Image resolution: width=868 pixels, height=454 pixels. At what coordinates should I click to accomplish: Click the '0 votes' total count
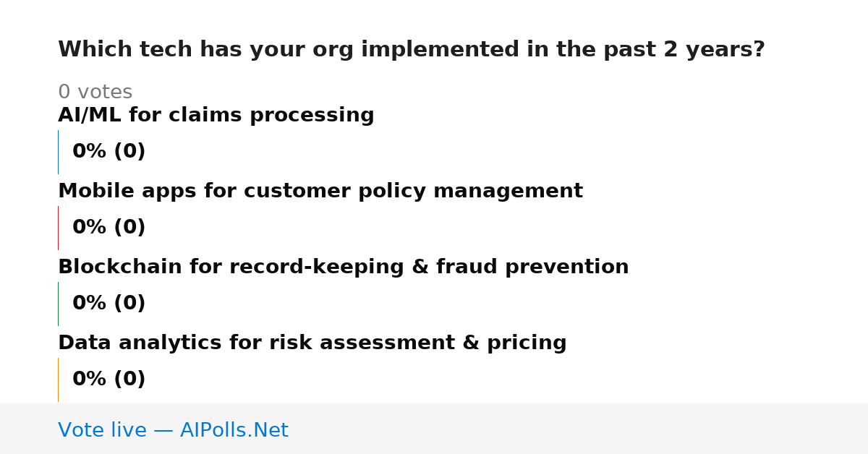[x=95, y=93]
